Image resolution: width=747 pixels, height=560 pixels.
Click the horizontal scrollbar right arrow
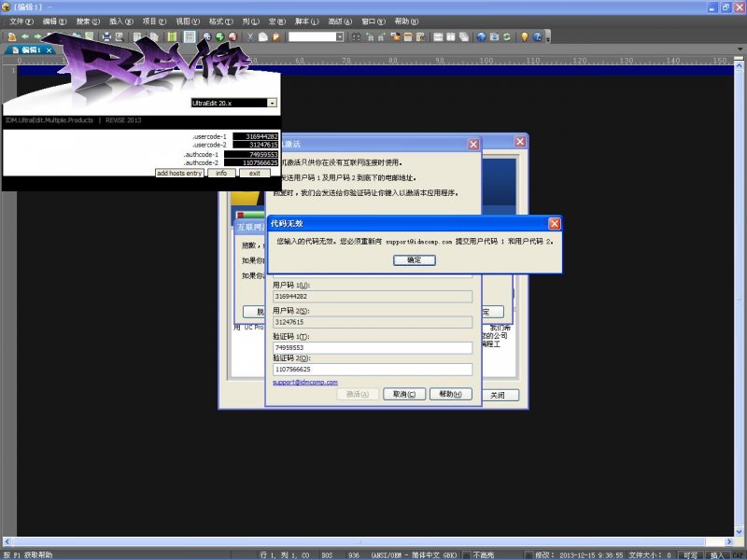click(x=729, y=541)
